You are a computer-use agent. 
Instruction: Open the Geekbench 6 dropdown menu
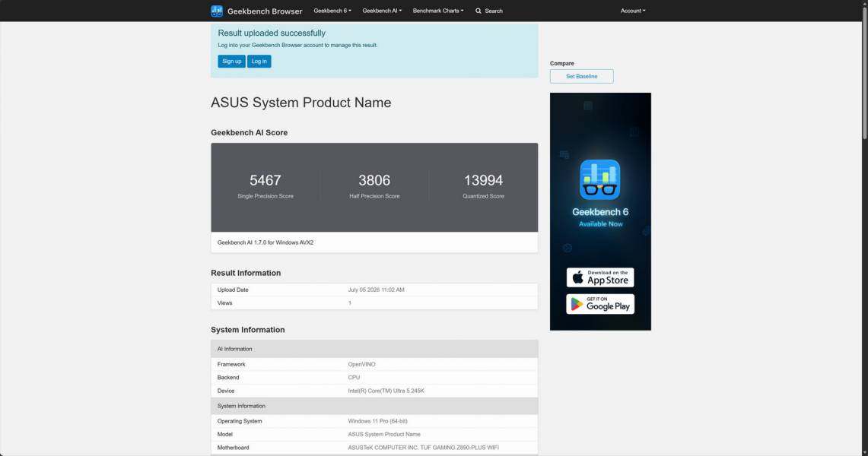[332, 11]
